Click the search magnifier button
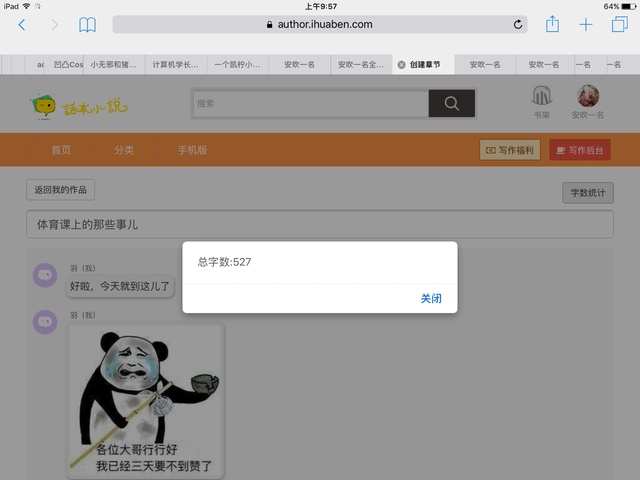Viewport: 640px width, 480px height. (x=451, y=103)
